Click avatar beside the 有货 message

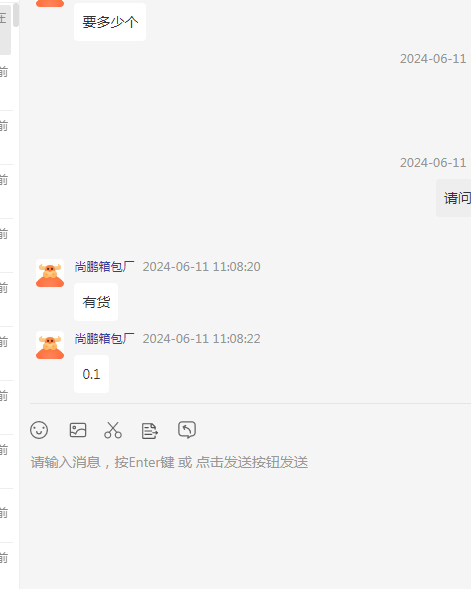pyautogui.click(x=50, y=273)
